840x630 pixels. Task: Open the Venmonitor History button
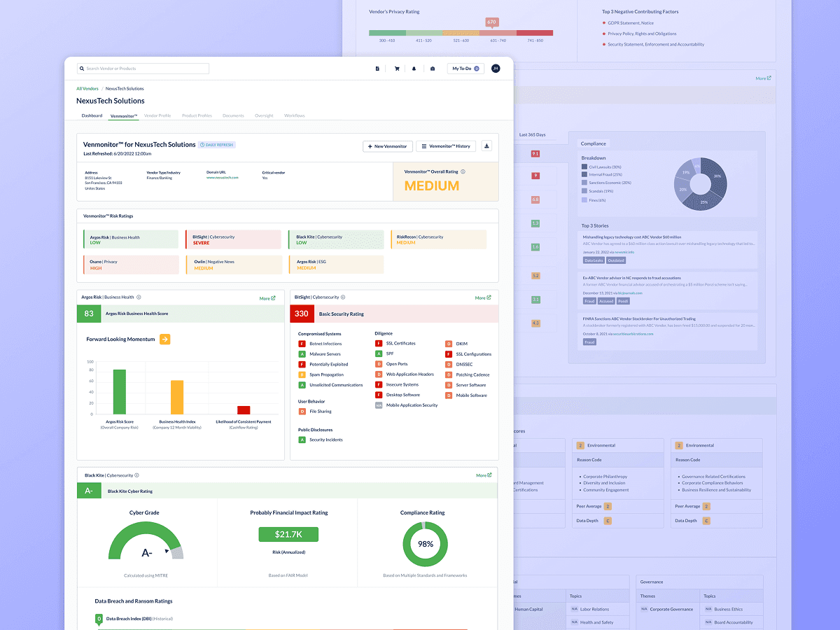446,146
